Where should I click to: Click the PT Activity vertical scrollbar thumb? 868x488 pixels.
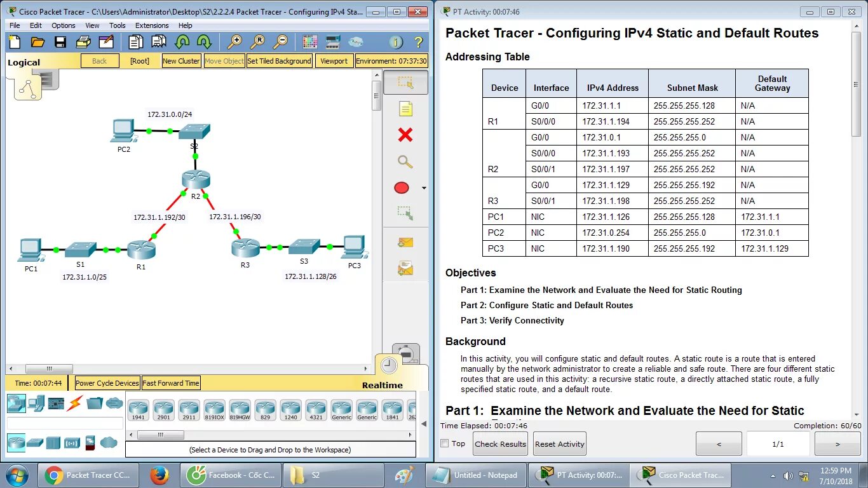[x=857, y=83]
